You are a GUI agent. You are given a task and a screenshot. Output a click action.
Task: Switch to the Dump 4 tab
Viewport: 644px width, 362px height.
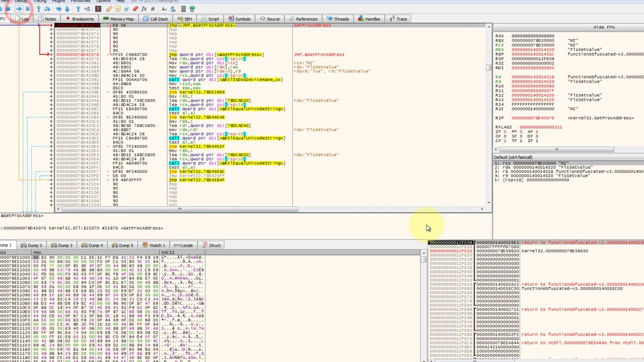click(92, 245)
